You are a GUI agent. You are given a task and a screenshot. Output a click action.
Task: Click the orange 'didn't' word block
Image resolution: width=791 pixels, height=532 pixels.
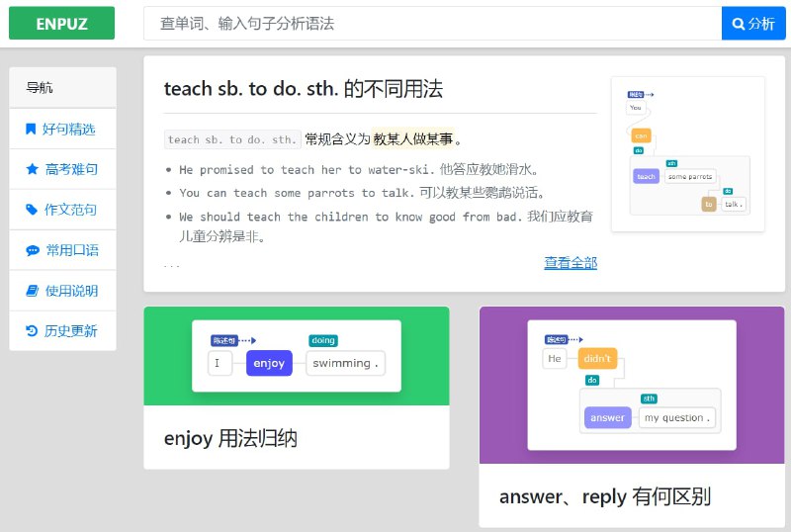(597, 358)
